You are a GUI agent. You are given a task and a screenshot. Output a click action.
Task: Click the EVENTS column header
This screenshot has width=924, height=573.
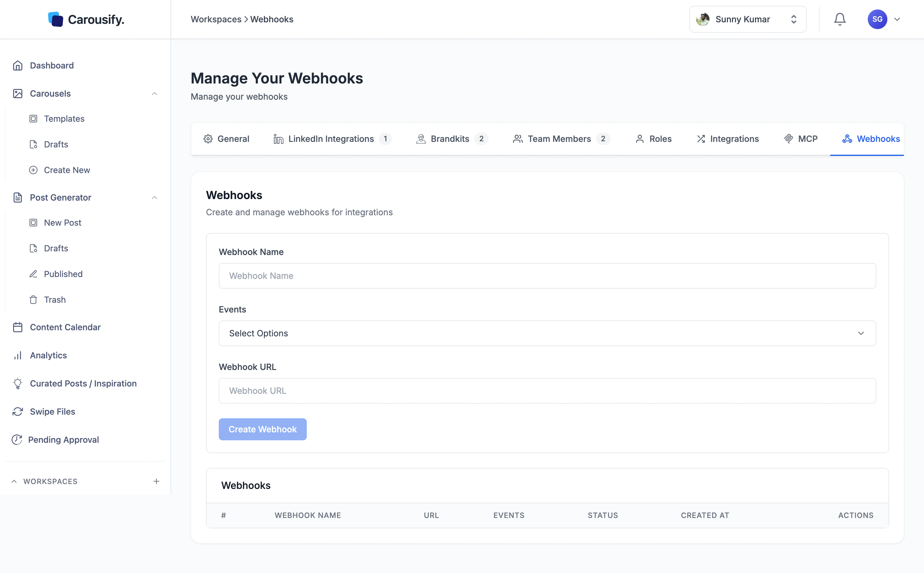pyautogui.click(x=508, y=516)
